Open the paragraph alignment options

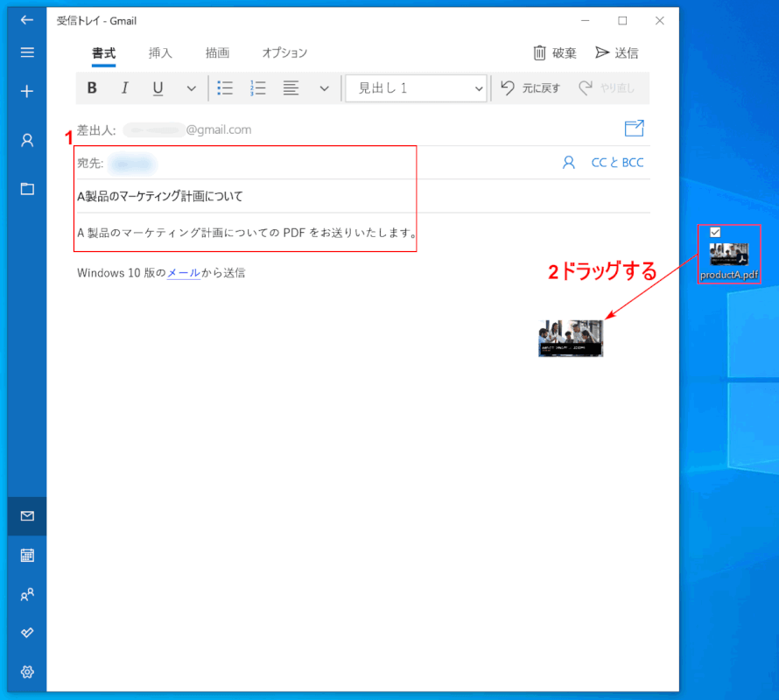click(x=291, y=87)
